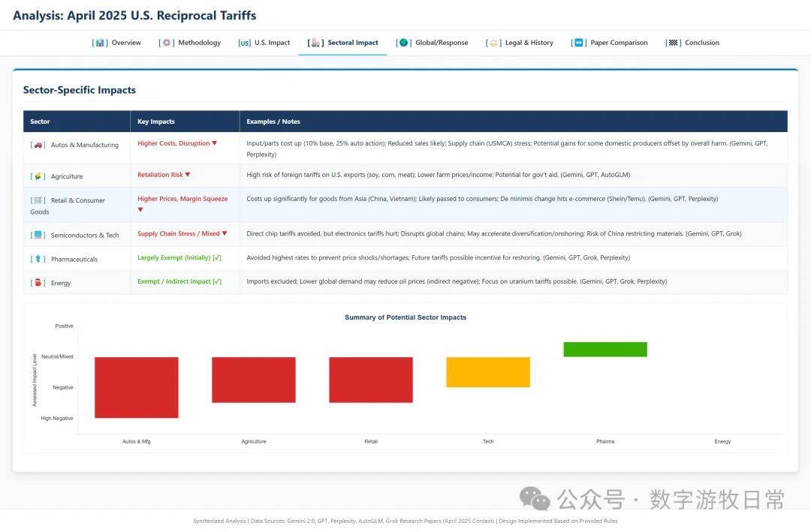Click the fuel pump icon in Energy row

click(x=38, y=283)
